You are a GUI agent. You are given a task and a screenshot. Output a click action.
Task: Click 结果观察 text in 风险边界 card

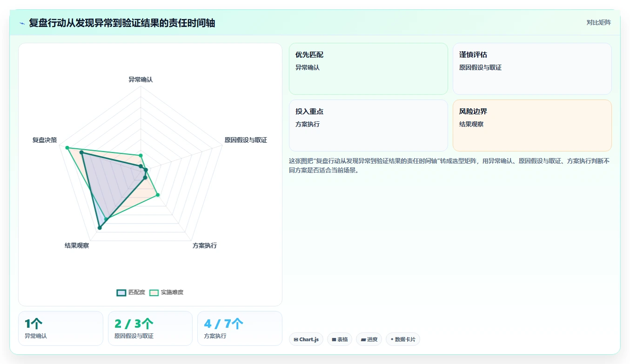(x=471, y=124)
